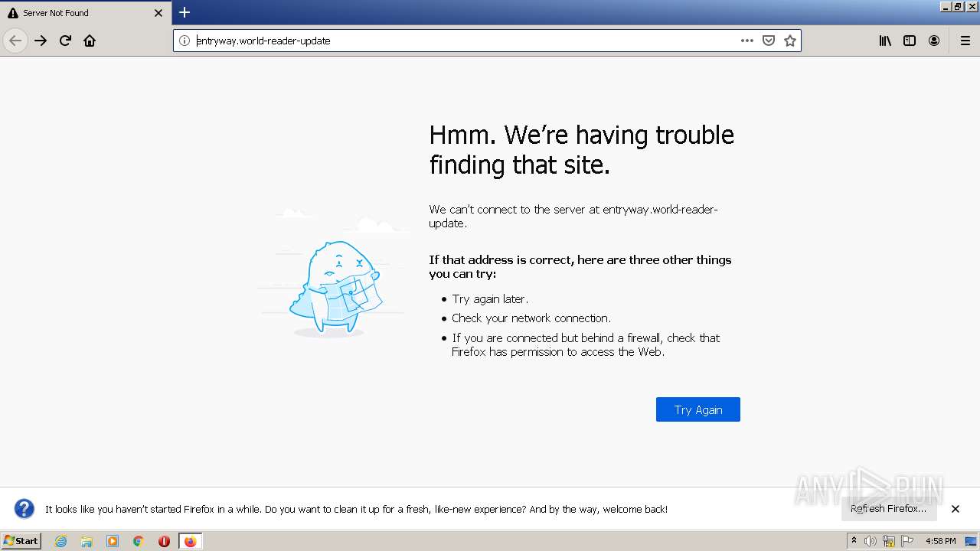Image resolution: width=980 pixels, height=551 pixels.
Task: Close the Server Not Found tab
Action: click(x=158, y=13)
